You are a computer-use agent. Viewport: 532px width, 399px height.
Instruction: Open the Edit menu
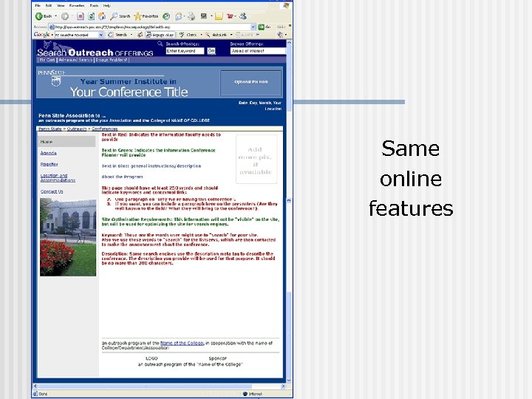click(49, 5)
